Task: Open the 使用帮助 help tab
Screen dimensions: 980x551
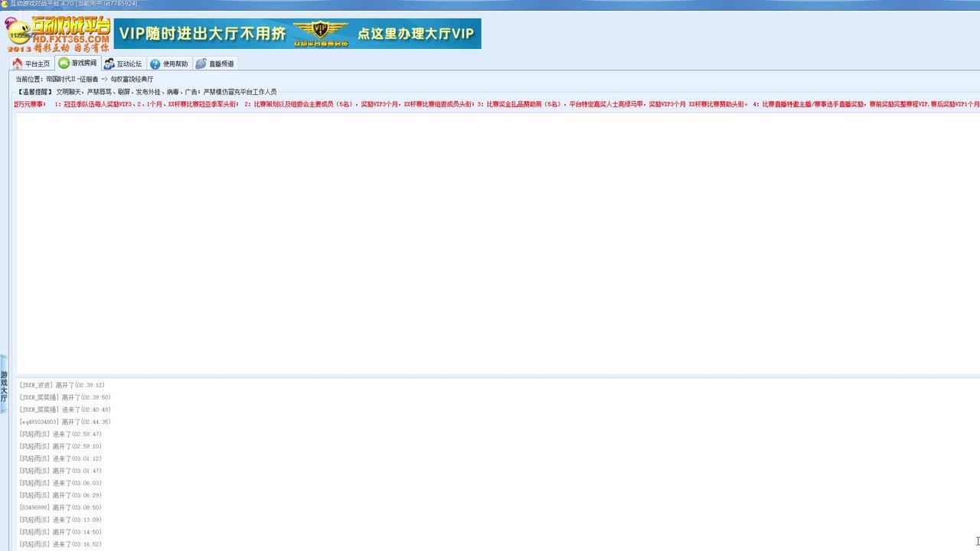Action: pos(169,64)
